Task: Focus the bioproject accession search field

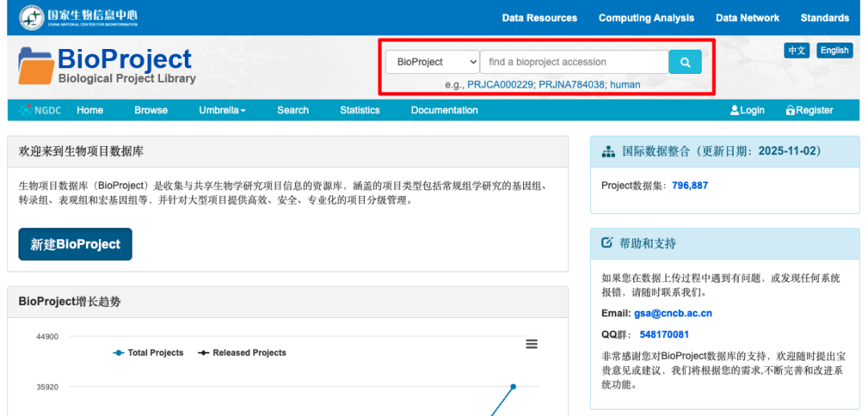Action: pyautogui.click(x=574, y=62)
